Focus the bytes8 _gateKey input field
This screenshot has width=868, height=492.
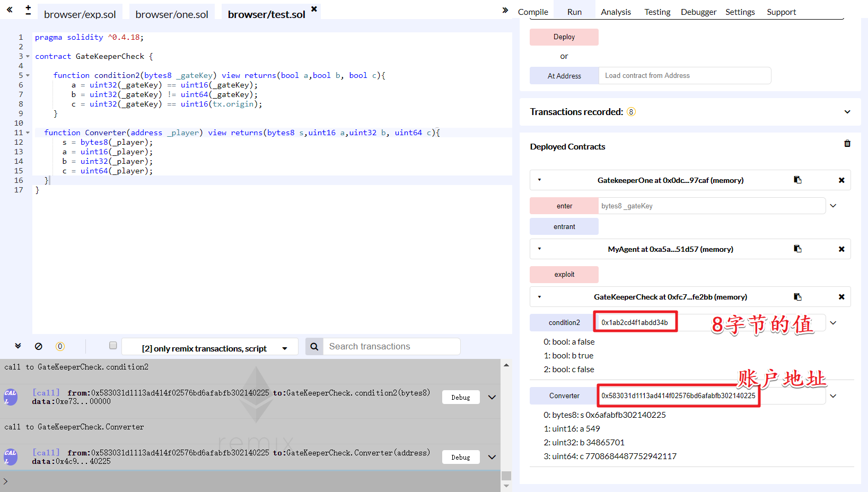click(712, 206)
